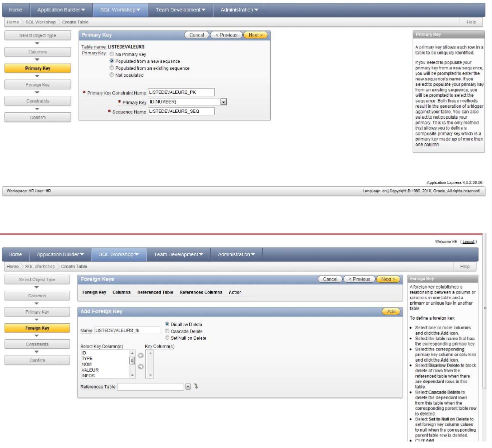Click the up arrow of Select Key Columns list
492x448 pixels.
(x=132, y=353)
